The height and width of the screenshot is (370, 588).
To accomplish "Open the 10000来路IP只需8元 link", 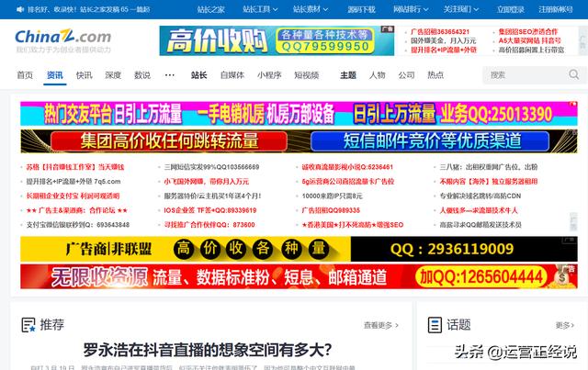I will (x=333, y=196).
